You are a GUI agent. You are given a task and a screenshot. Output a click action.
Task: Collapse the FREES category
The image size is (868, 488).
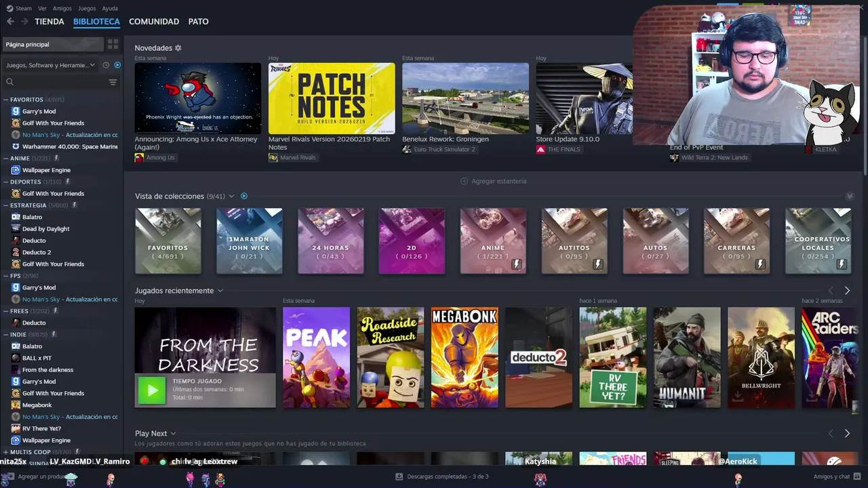5,310
